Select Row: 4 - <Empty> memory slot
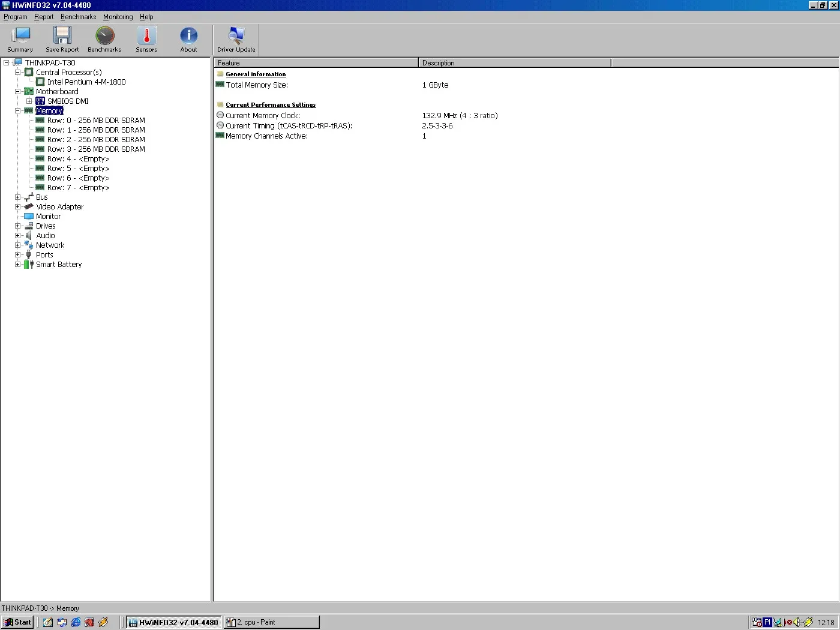 78,159
